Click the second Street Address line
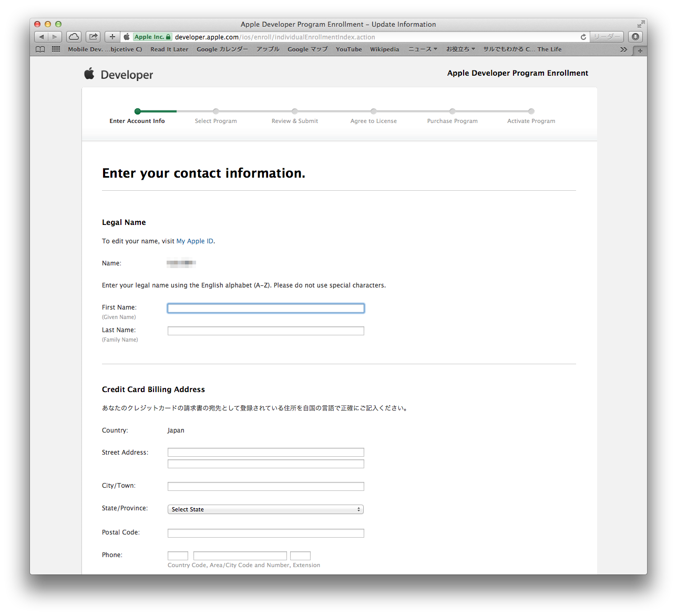 coord(266,464)
